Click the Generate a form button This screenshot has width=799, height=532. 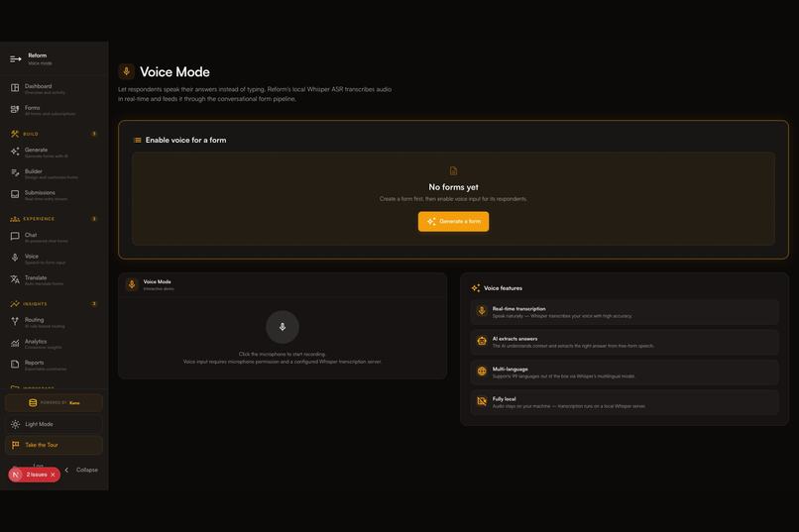[453, 222]
